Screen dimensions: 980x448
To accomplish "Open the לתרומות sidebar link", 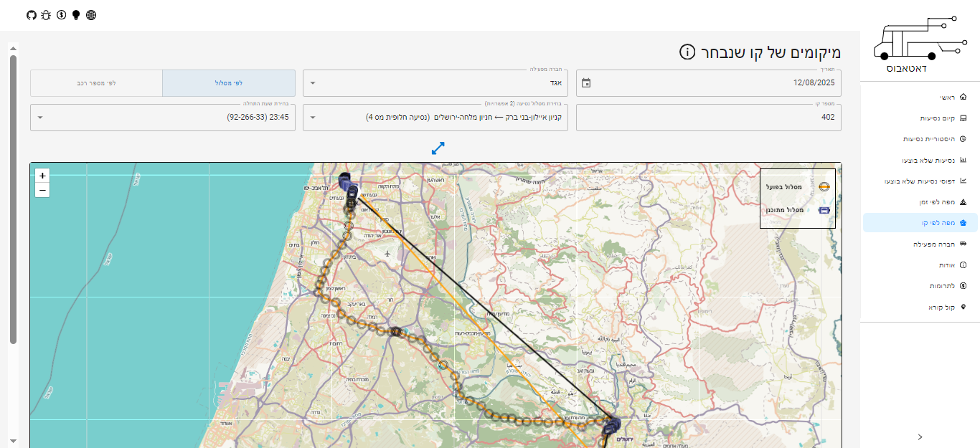I will pyautogui.click(x=920, y=285).
